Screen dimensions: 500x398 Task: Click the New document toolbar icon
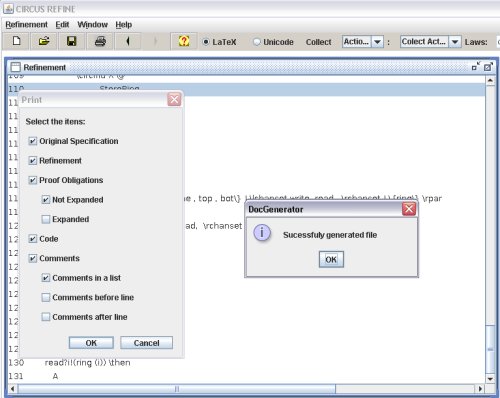click(16, 41)
